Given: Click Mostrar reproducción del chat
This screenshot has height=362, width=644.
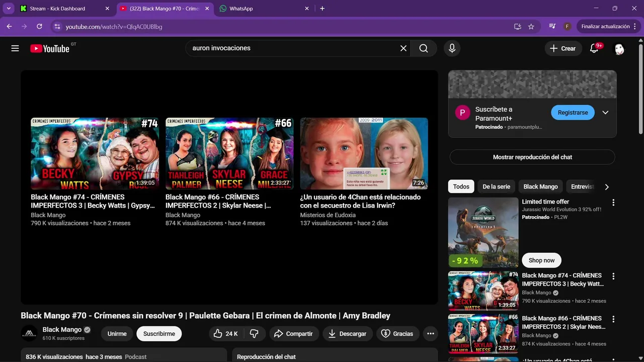Looking at the screenshot, I should (532, 157).
